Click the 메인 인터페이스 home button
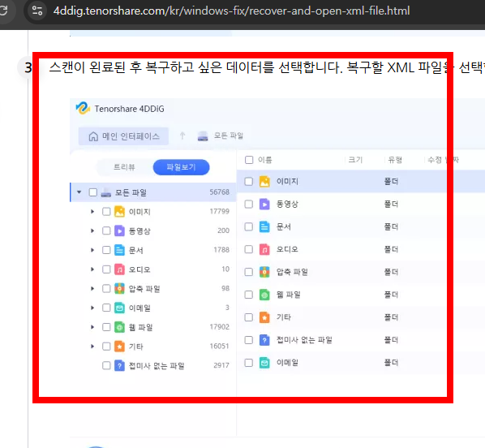Viewport: 485px width, 448px height. point(124,136)
